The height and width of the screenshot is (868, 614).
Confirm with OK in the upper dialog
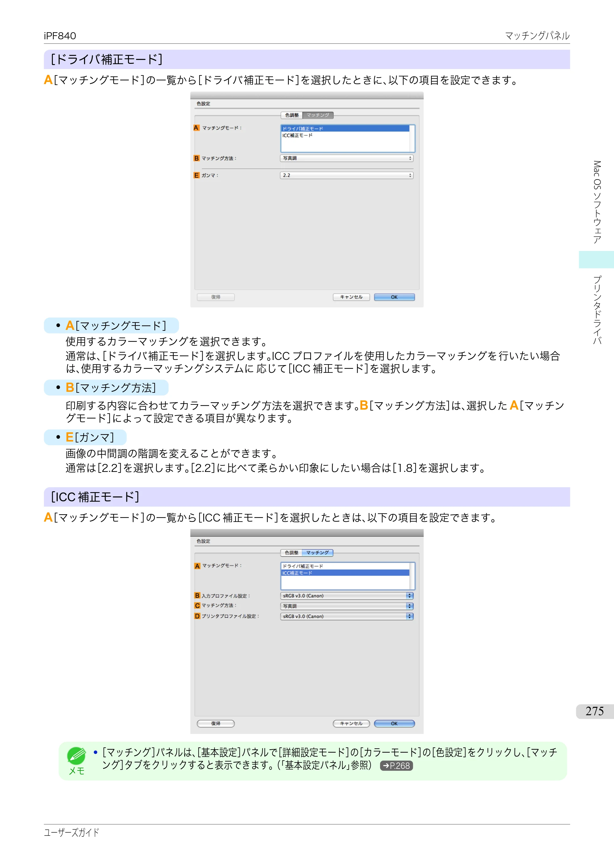click(x=394, y=297)
